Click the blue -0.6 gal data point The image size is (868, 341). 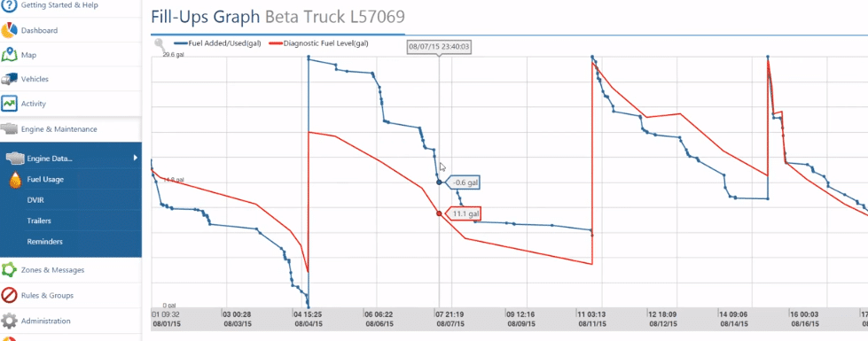coord(439,182)
